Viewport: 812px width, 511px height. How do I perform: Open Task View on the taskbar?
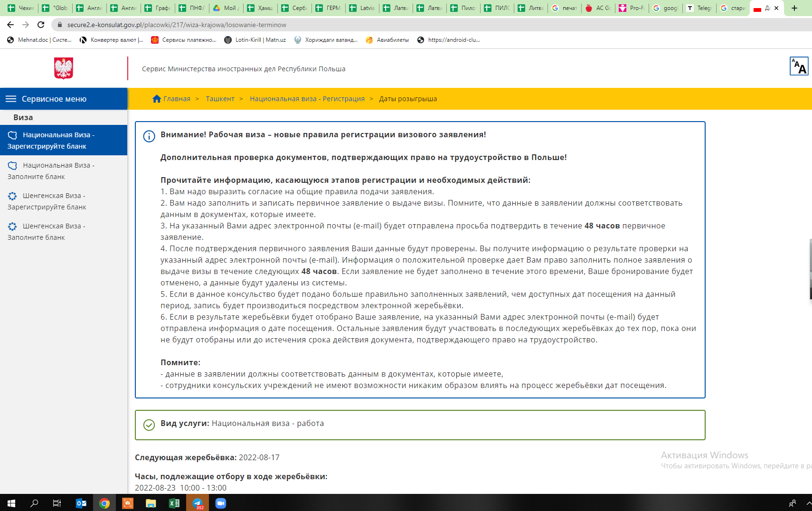pos(57,503)
